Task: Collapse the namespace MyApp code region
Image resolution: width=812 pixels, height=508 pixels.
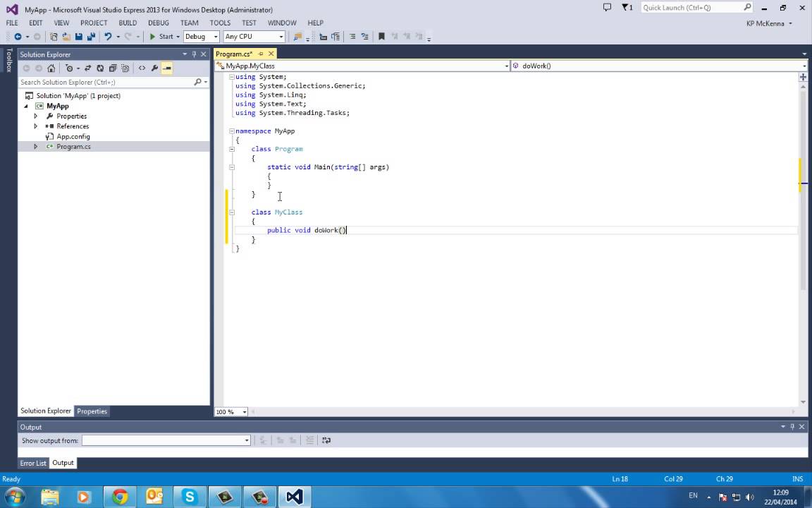Action: pos(231,131)
